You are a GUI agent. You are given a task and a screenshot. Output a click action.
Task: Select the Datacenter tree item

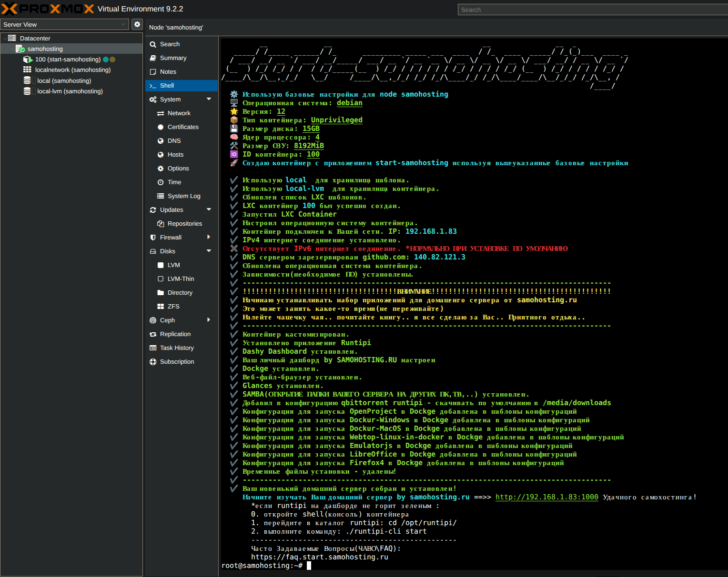[71, 38]
